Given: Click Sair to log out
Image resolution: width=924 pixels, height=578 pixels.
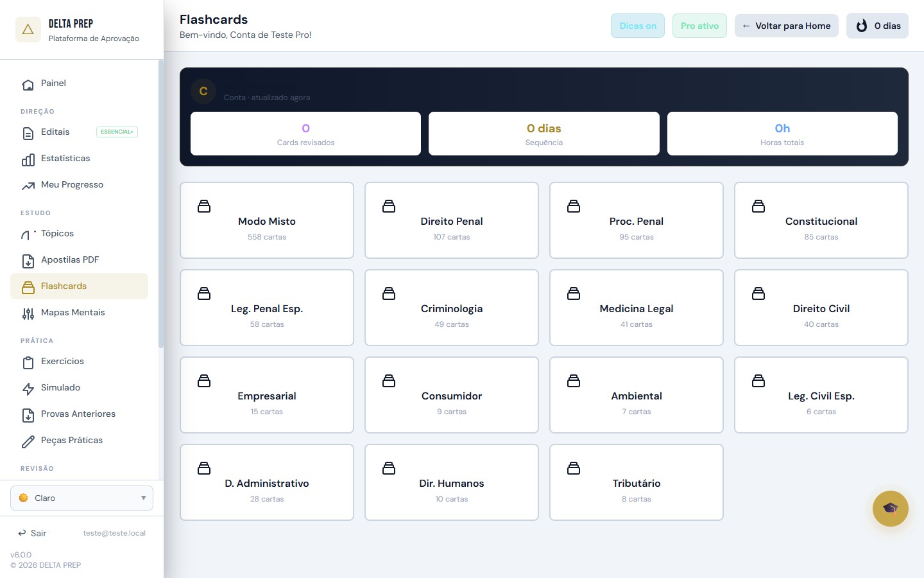Looking at the screenshot, I should (x=33, y=533).
